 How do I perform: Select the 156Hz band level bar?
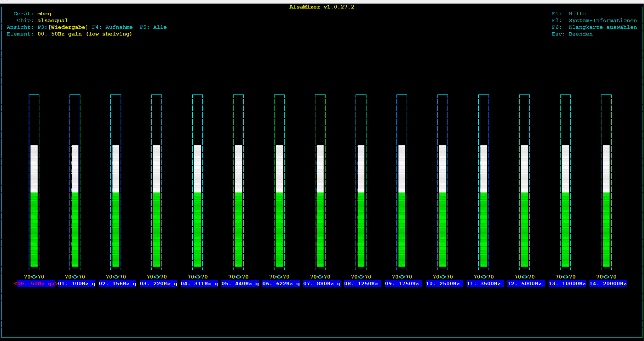[x=116, y=182]
